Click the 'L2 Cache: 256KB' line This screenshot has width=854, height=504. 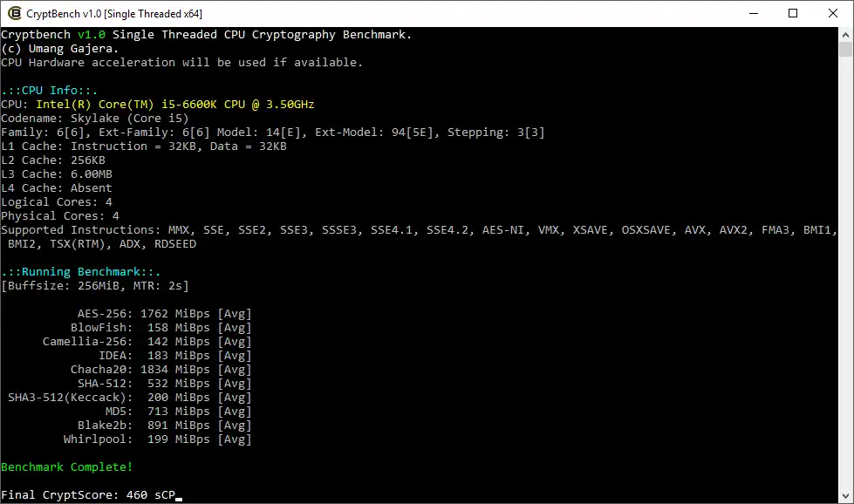pos(53,160)
